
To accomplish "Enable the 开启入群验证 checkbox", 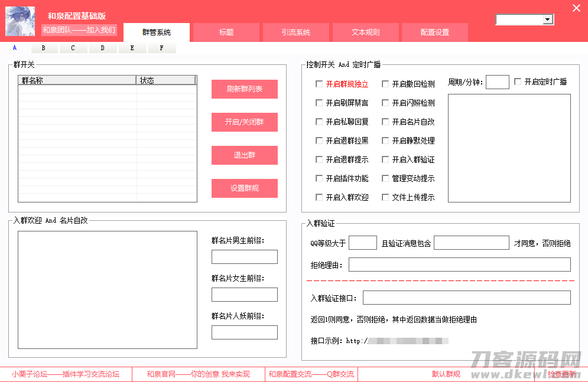I will click(x=385, y=159).
